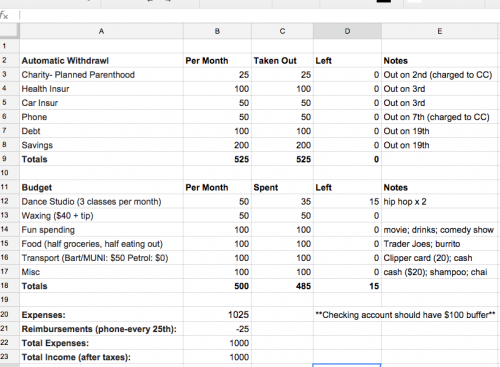Select column A header
The image size is (500, 367).
[101, 31]
